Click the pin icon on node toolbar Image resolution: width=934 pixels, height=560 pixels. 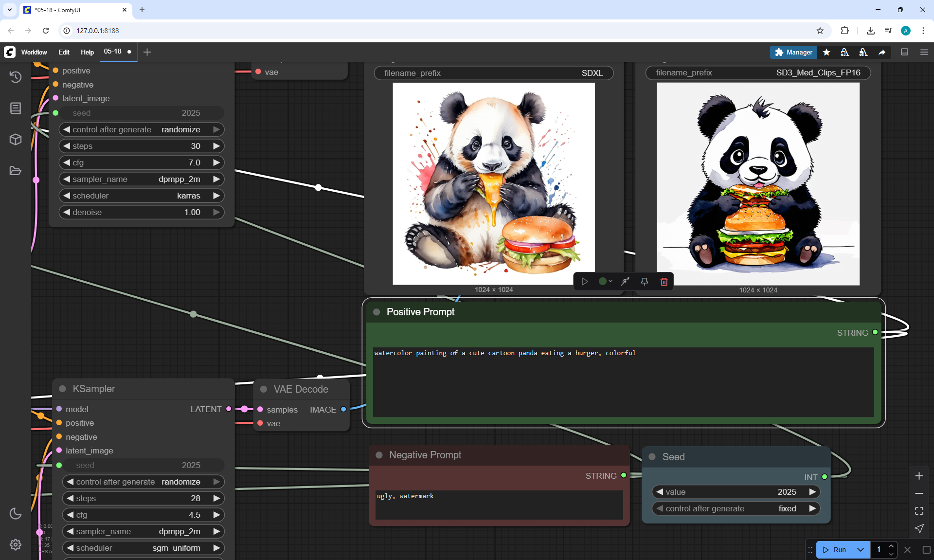coord(644,281)
